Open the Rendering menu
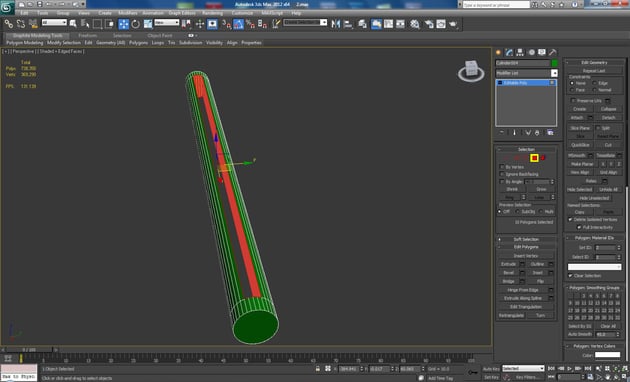Screen dimensions: 630x382 click(212, 13)
